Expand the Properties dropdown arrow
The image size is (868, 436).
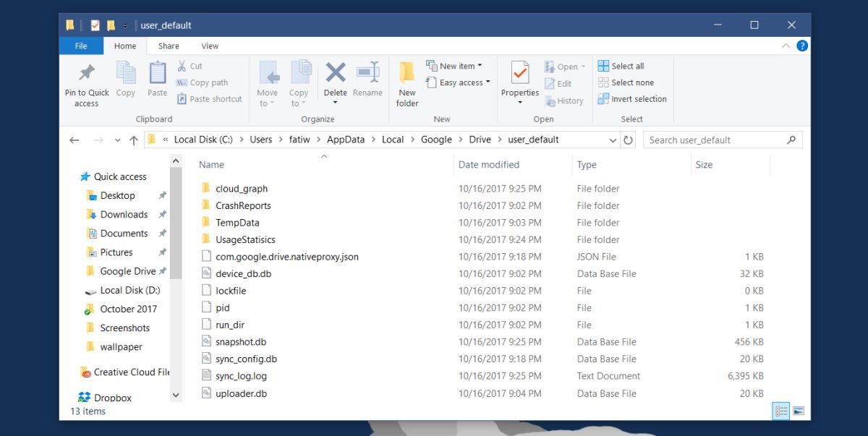click(520, 103)
